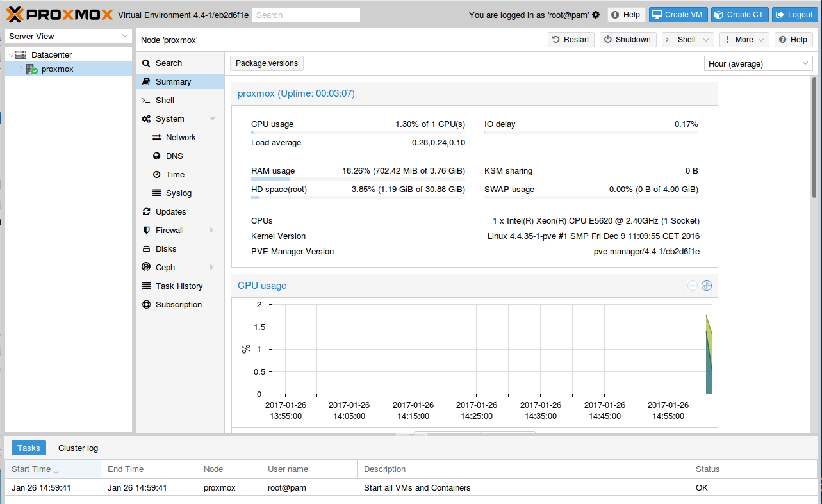The image size is (822, 504).
Task: Open Updates menu item
Action: 180,212
